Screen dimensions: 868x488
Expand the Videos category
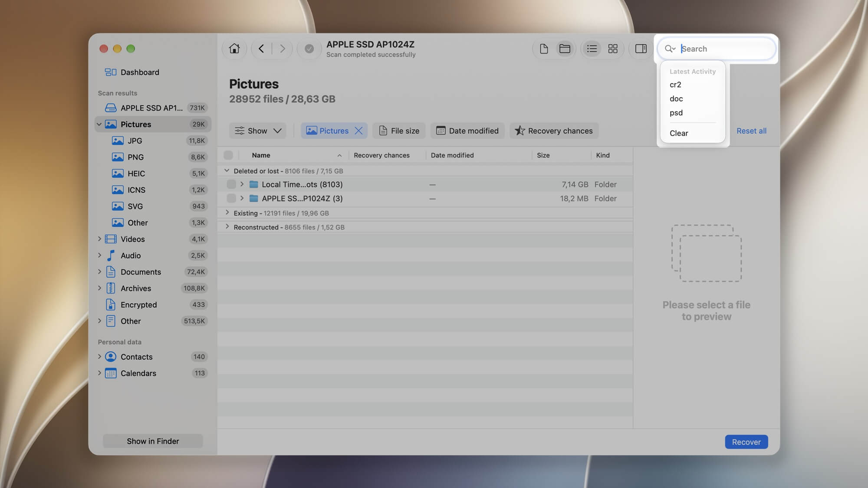click(x=99, y=239)
